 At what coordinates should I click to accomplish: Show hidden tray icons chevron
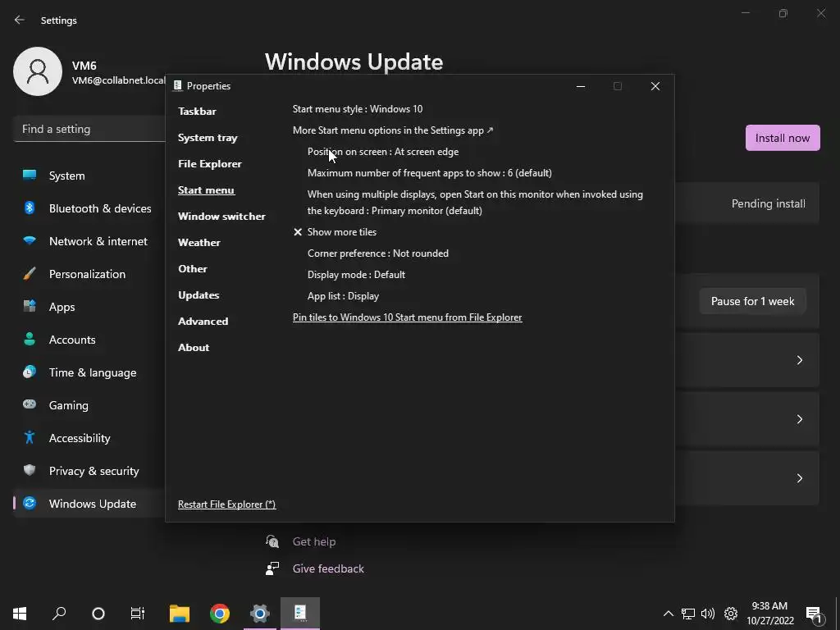[x=668, y=614]
